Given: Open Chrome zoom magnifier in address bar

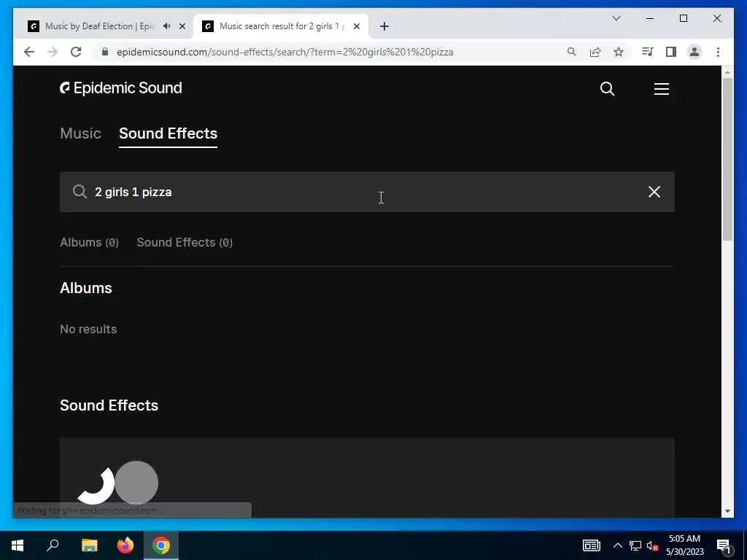Looking at the screenshot, I should (x=572, y=52).
